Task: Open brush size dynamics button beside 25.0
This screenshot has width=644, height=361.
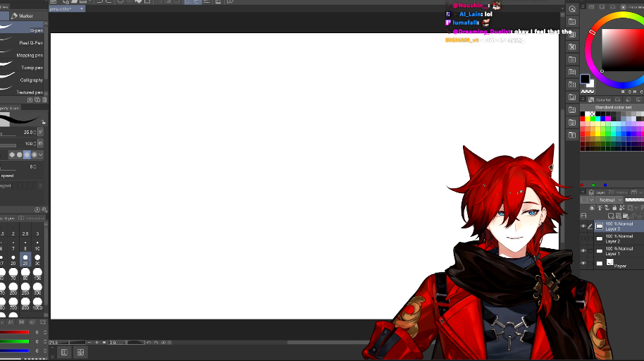Action: click(x=40, y=132)
